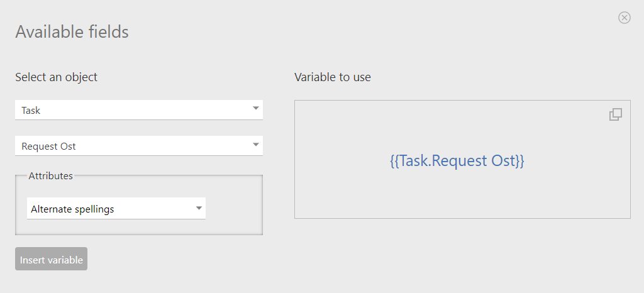Close the Available fields dialog

(x=625, y=17)
